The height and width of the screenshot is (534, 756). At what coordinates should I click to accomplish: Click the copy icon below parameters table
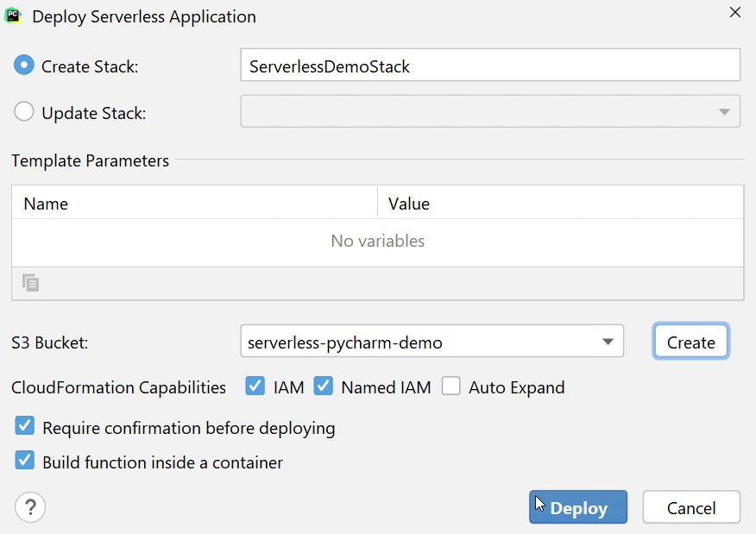pyautogui.click(x=31, y=283)
